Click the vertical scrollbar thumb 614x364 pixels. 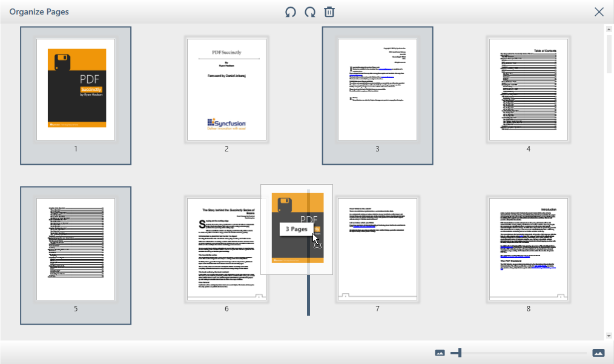(x=609, y=55)
